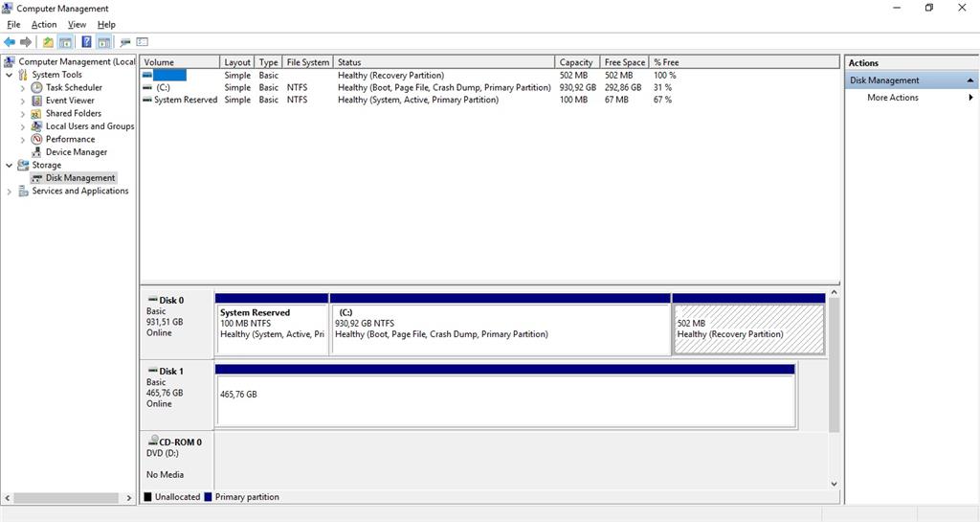Click the highlighted redacted volume name cell
Image resolution: width=980 pixels, height=522 pixels.
[x=169, y=75]
